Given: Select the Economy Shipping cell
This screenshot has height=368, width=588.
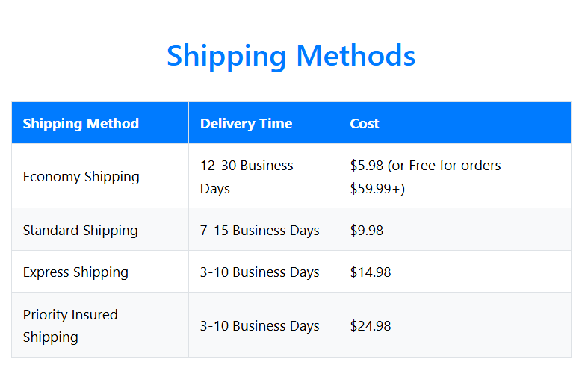Looking at the screenshot, I should coord(81,177).
